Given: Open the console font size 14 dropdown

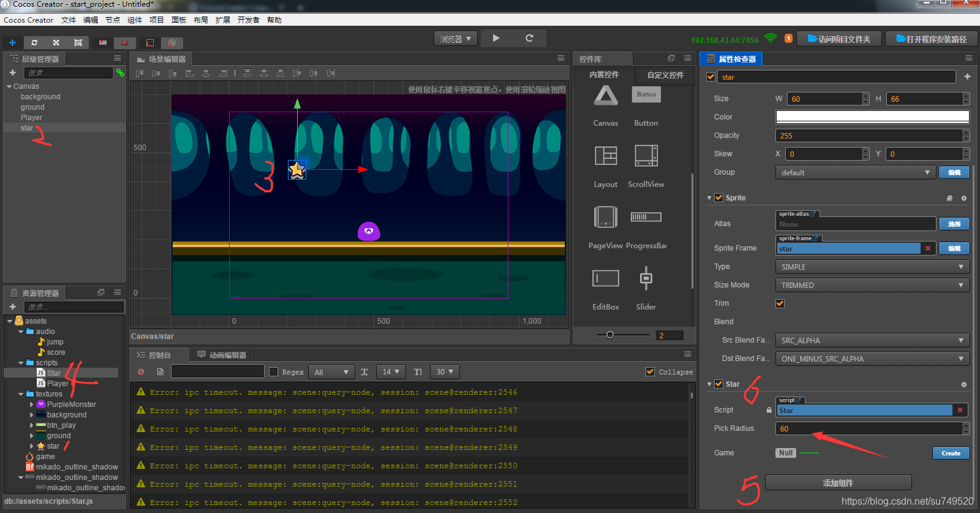Looking at the screenshot, I should point(391,372).
